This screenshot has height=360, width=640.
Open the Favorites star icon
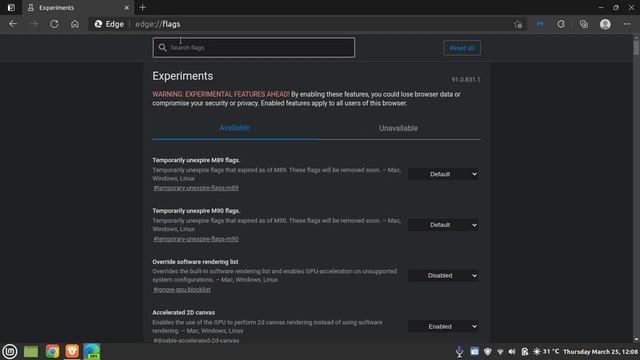[x=518, y=24]
